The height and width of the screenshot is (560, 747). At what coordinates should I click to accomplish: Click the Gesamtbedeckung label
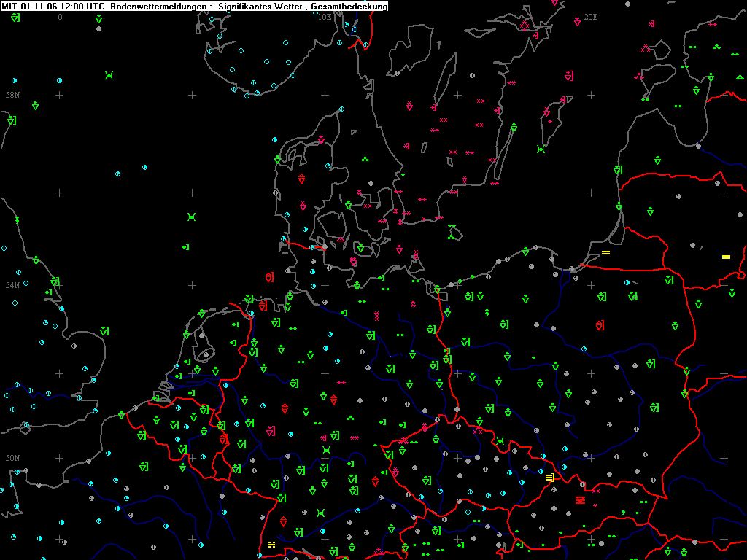coord(349,6)
